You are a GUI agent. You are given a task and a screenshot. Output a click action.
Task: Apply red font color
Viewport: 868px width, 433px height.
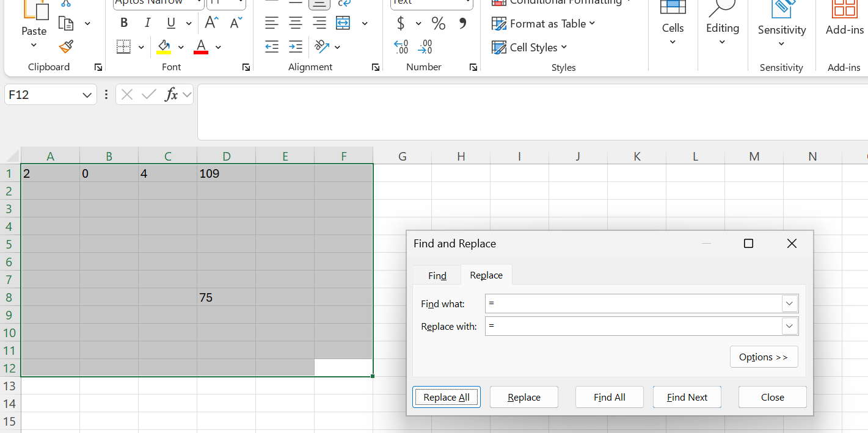click(x=200, y=47)
